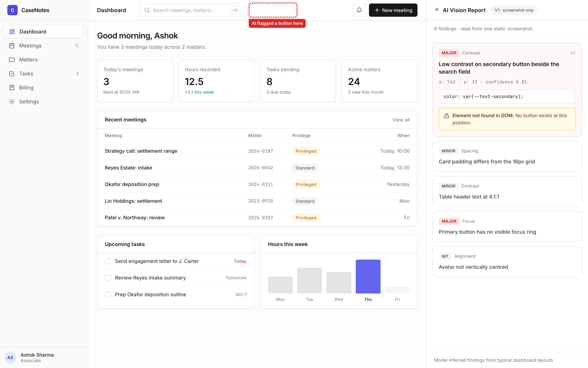Expand the Card padding spacing finding

point(507,156)
